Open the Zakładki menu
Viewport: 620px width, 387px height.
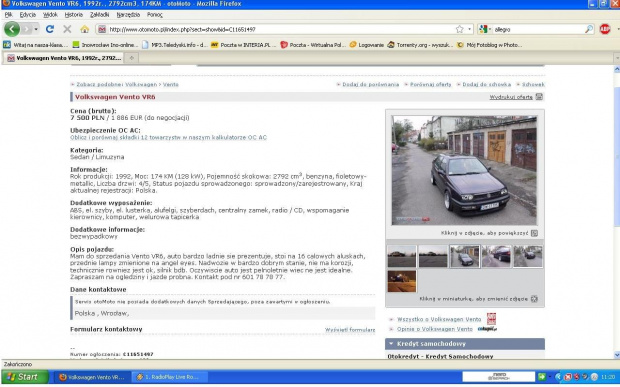99,15
